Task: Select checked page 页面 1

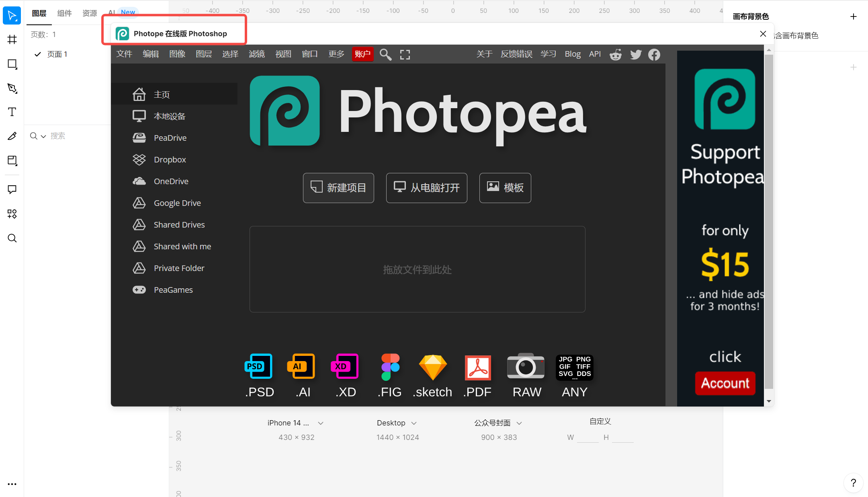Action: (57, 54)
